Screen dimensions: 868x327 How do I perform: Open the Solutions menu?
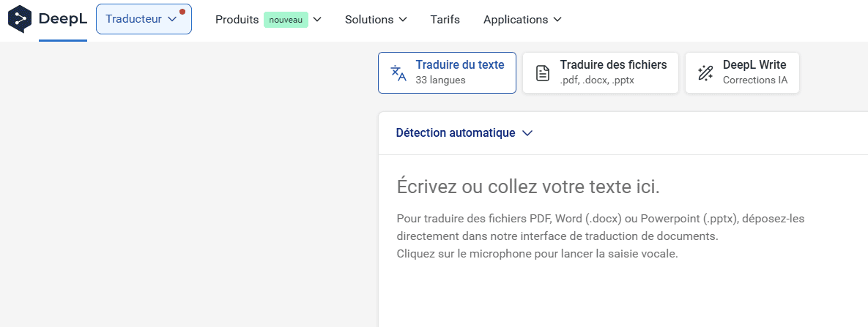coord(376,19)
